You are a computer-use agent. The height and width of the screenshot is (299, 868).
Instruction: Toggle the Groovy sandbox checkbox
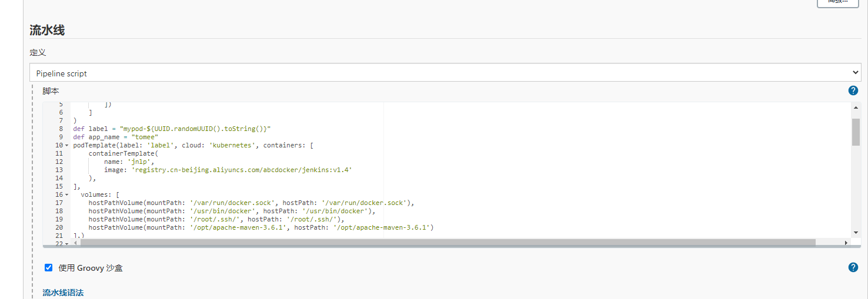click(48, 267)
